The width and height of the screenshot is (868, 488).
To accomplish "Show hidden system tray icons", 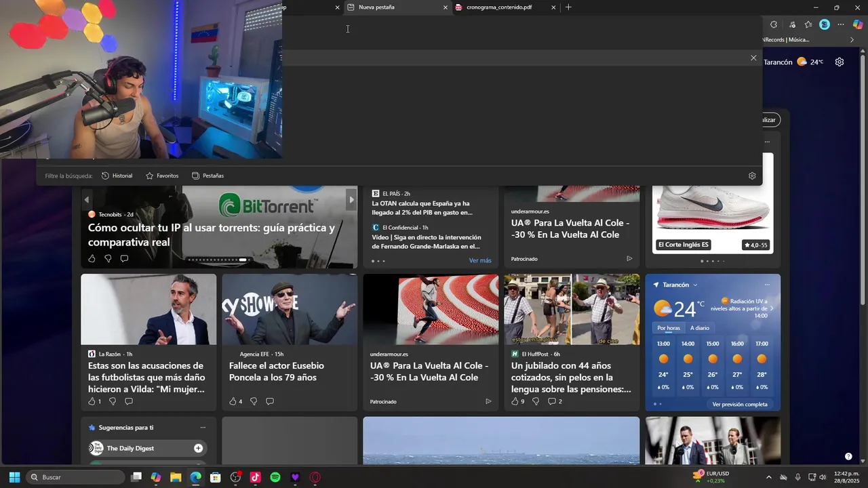I will coord(768,477).
